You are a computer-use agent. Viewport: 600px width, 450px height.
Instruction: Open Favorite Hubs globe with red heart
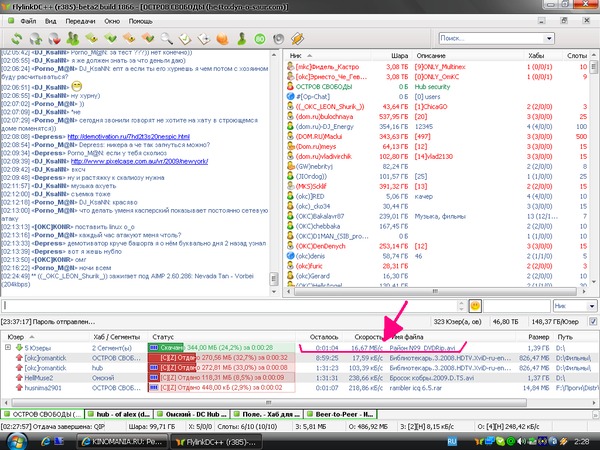[54, 39]
